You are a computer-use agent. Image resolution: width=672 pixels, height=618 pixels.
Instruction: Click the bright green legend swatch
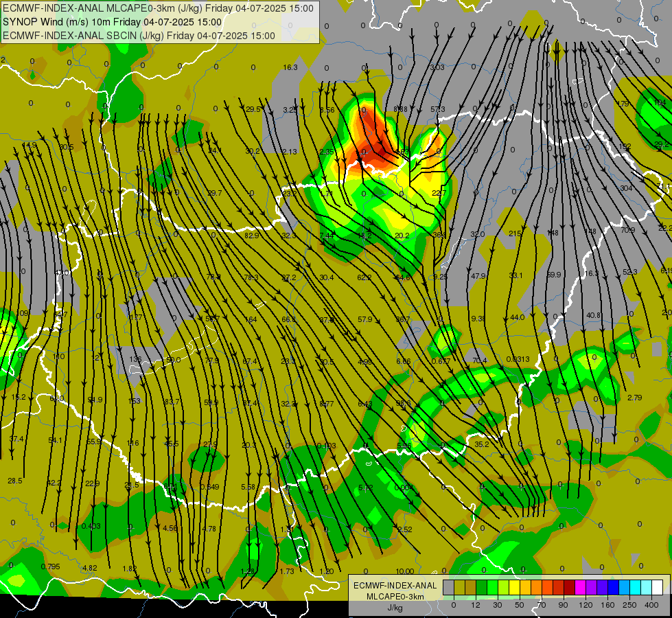(492, 587)
